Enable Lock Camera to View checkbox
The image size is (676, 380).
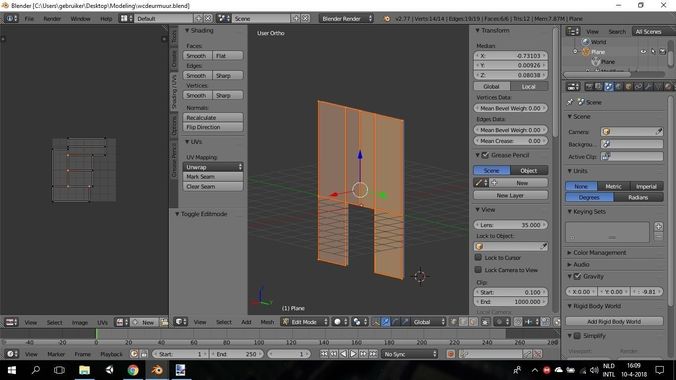tap(478, 270)
